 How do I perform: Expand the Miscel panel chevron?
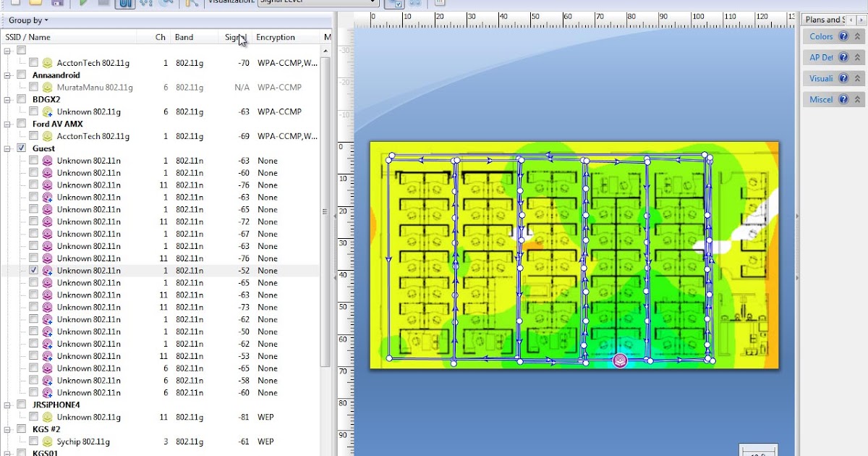click(858, 100)
